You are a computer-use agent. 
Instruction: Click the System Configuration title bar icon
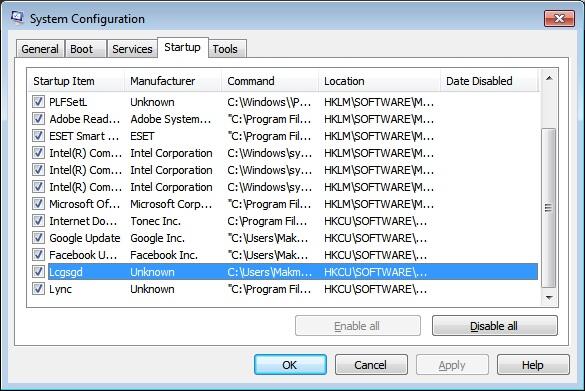pos(17,18)
